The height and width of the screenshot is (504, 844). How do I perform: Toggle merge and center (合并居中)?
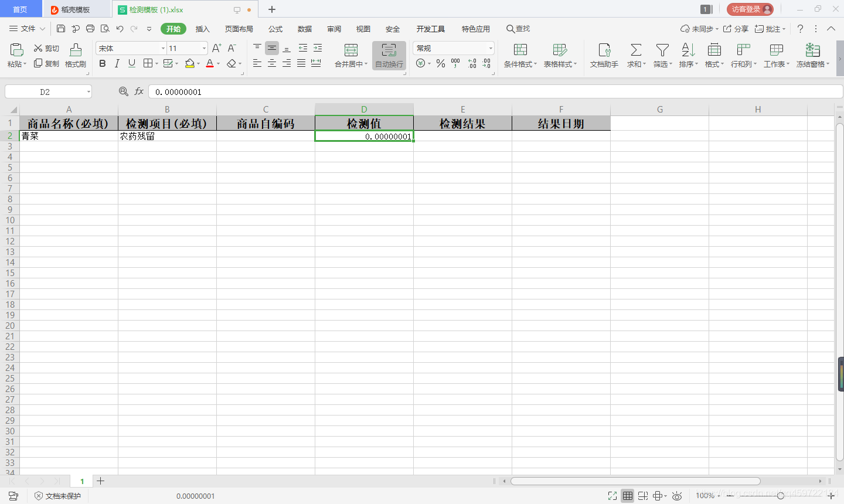[x=350, y=56]
